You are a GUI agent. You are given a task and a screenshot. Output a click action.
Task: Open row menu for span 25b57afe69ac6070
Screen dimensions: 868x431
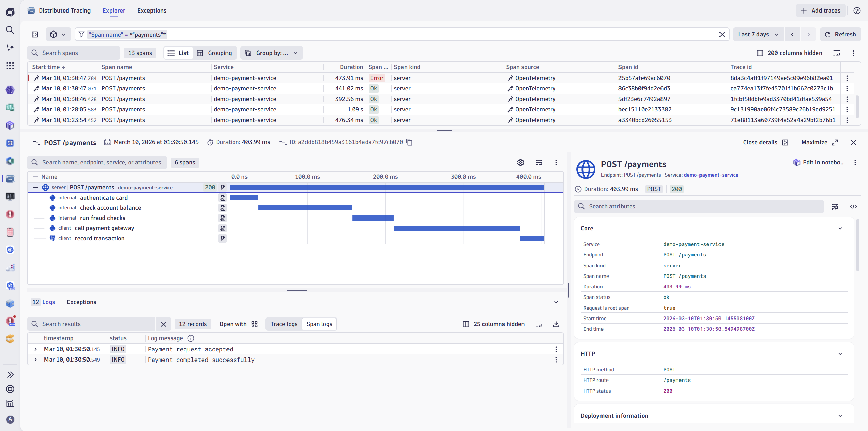(x=847, y=78)
